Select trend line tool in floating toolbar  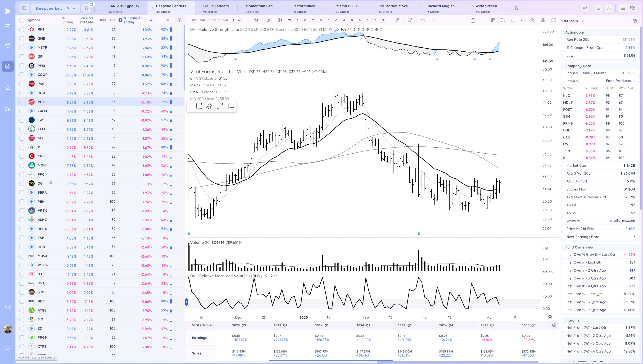(x=220, y=107)
